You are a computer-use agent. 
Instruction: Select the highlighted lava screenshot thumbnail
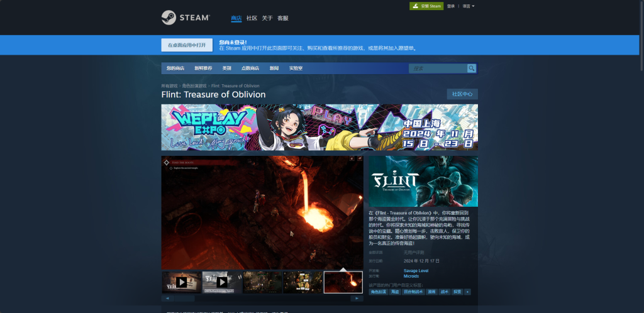[343, 282]
